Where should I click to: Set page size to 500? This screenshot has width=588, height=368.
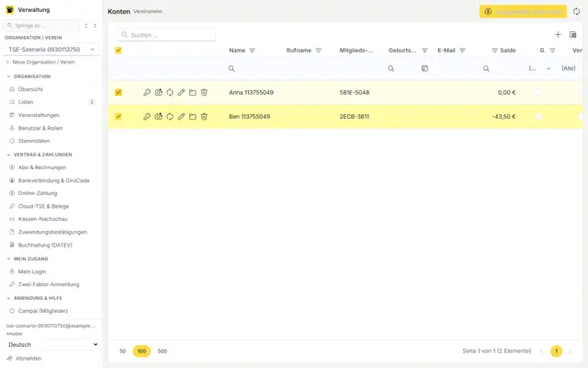pos(162,351)
